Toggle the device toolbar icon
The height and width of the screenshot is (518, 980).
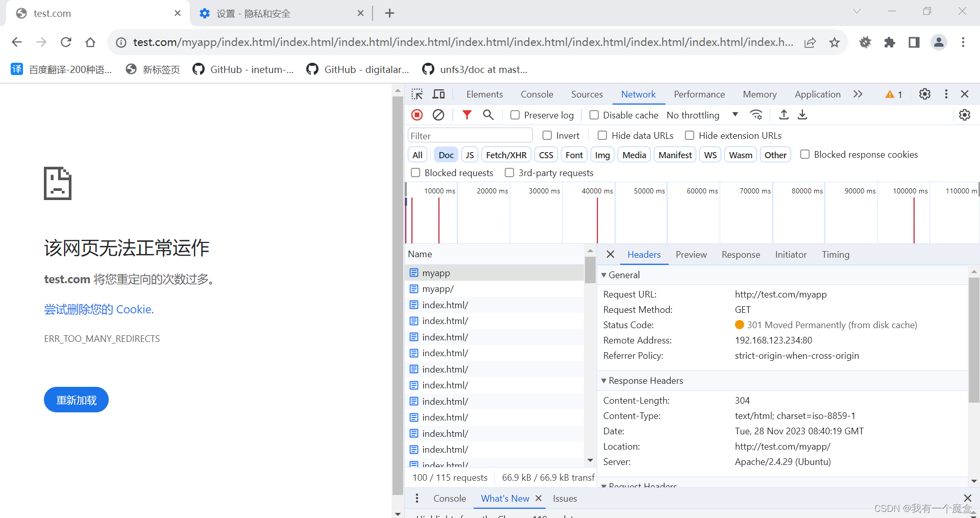click(438, 94)
